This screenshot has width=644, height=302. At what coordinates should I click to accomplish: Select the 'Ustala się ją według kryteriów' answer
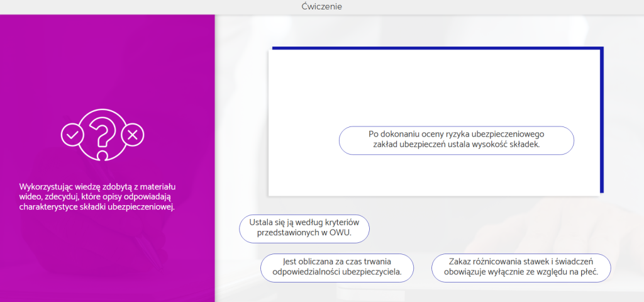[x=304, y=228]
